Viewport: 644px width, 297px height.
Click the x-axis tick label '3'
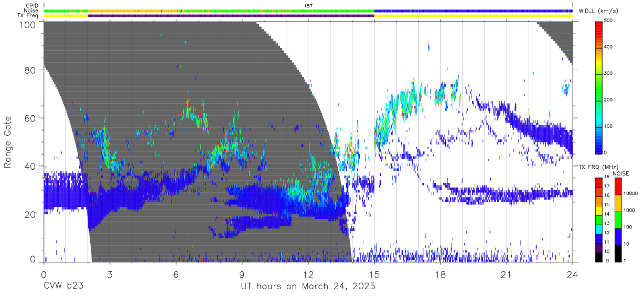[x=110, y=274]
